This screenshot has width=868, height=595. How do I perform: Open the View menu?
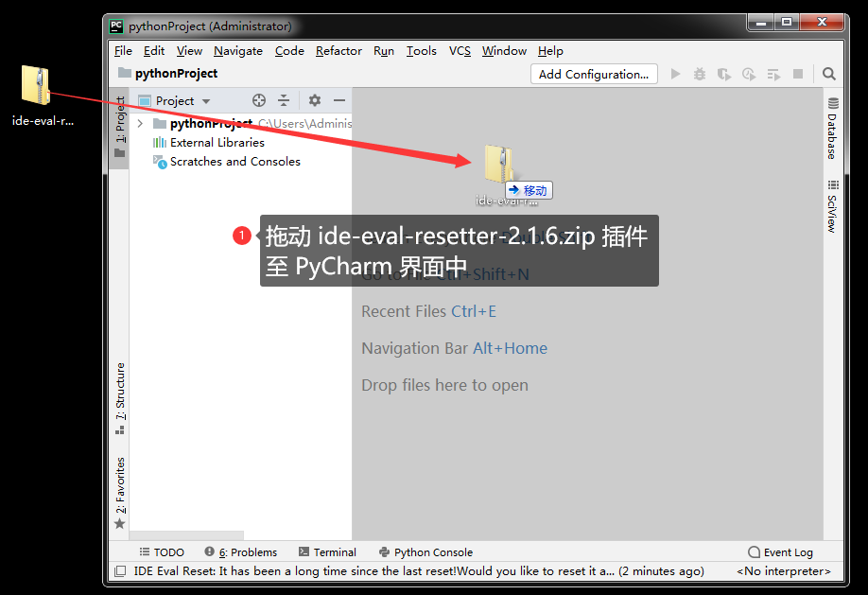click(x=189, y=51)
